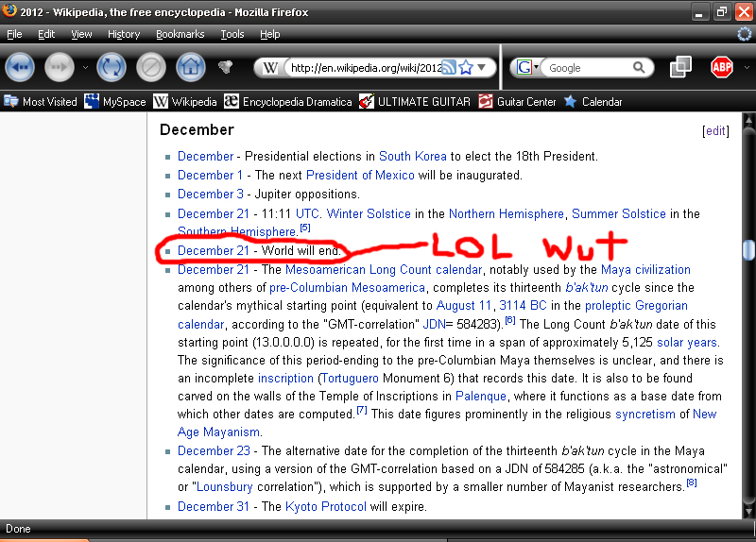Click the search magnifier icon

pyautogui.click(x=640, y=68)
